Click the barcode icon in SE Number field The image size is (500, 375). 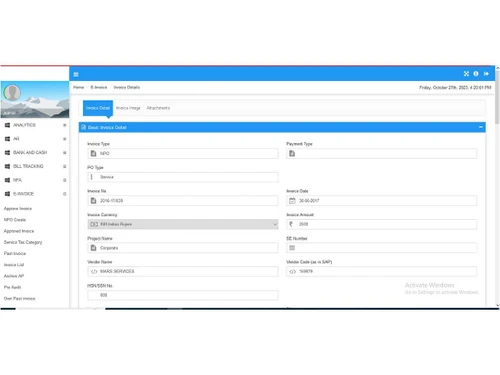point(292,248)
